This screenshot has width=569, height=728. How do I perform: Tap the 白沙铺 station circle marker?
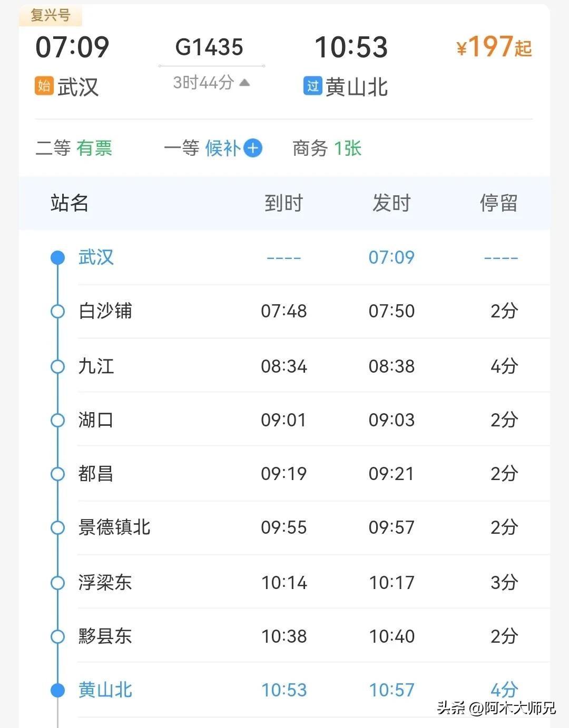pos(57,312)
